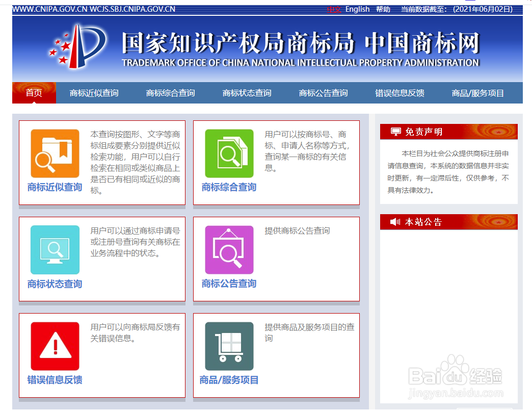Click the blue 商标综合查询 card title
This screenshot has height=411, width=532.
click(229, 187)
